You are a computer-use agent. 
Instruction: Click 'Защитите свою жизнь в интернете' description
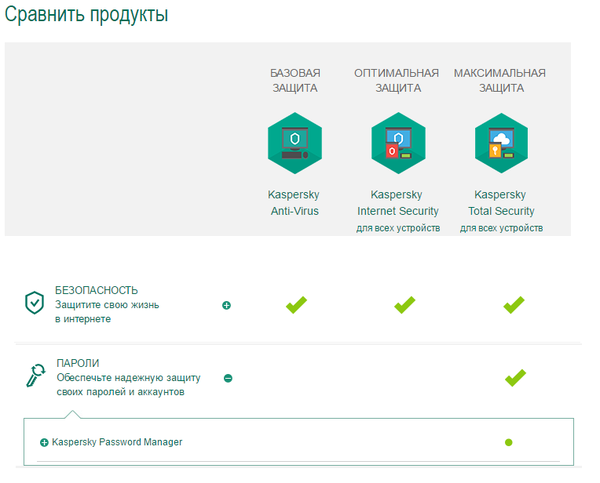[x=107, y=312]
